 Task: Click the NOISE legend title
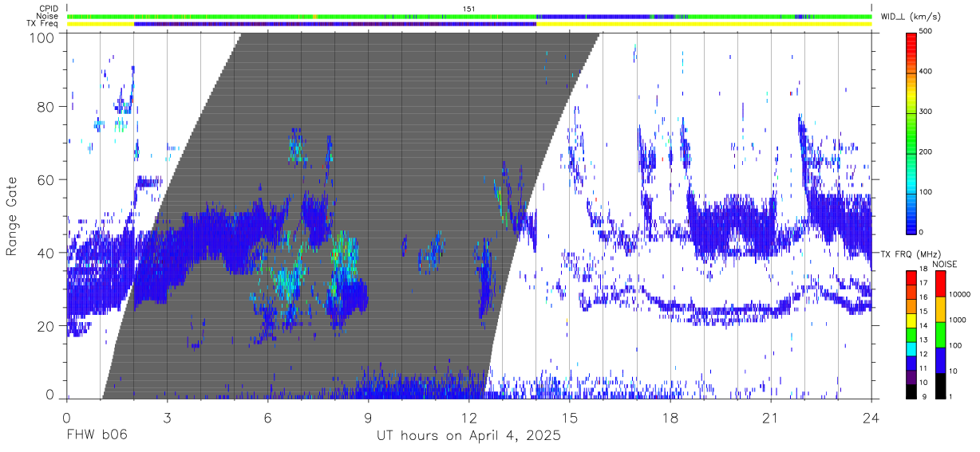(x=946, y=264)
